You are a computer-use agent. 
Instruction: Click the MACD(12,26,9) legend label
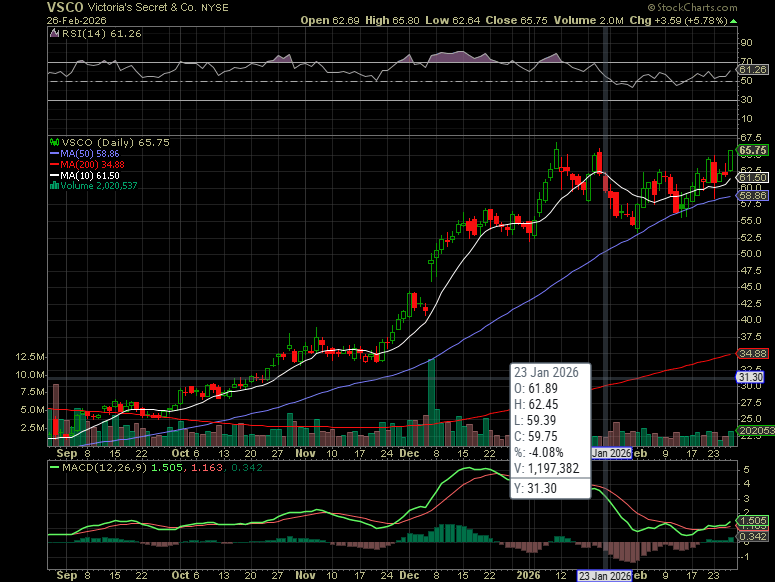tap(105, 467)
